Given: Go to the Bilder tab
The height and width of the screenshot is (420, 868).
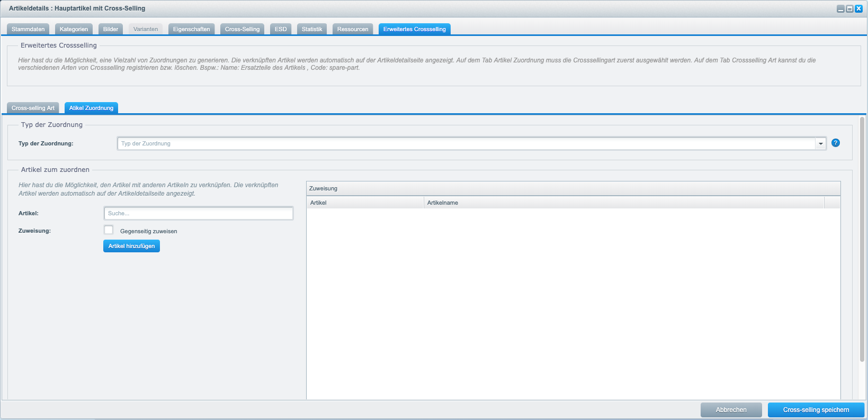Looking at the screenshot, I should tap(111, 29).
